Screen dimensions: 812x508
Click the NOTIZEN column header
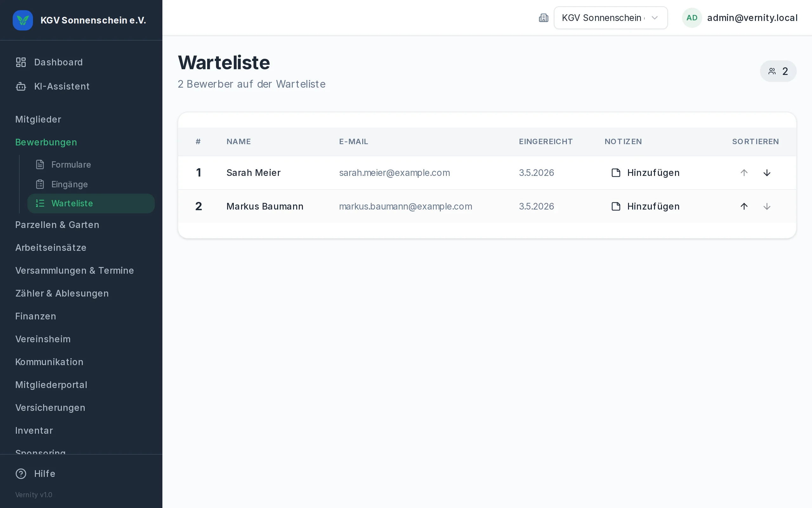click(x=623, y=142)
